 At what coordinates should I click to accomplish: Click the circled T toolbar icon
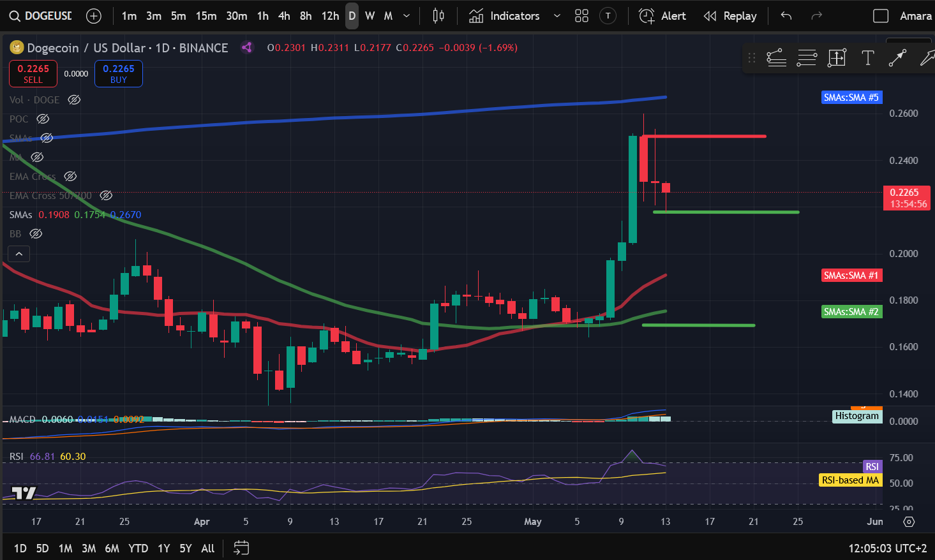pos(608,16)
